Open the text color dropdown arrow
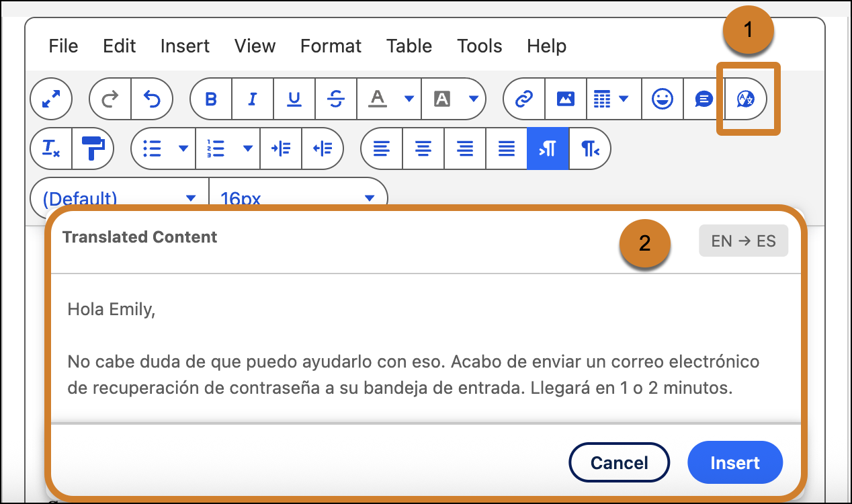This screenshot has width=852, height=504. [x=409, y=99]
